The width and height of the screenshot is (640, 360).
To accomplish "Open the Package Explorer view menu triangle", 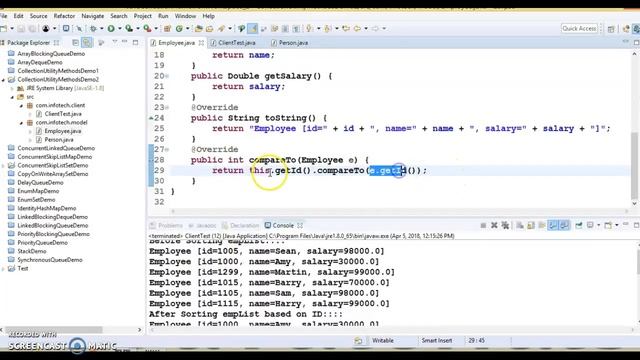I will (x=115, y=42).
